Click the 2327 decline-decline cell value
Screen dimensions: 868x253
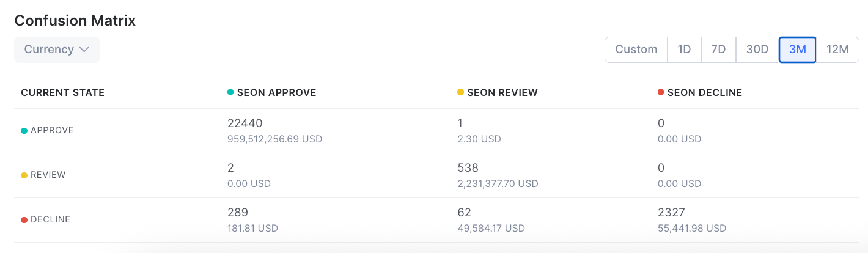click(671, 213)
